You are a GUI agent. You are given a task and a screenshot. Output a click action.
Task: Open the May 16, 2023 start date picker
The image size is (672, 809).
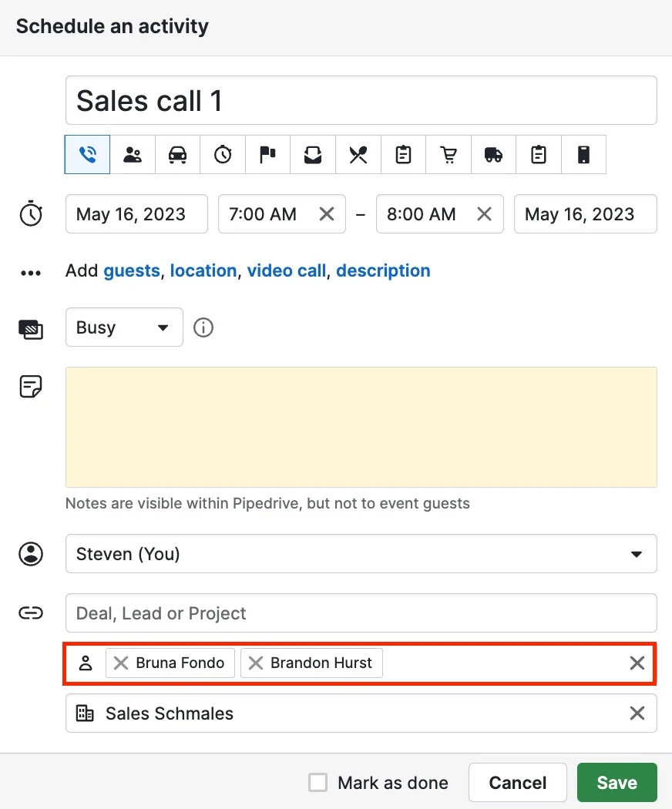[x=136, y=213]
